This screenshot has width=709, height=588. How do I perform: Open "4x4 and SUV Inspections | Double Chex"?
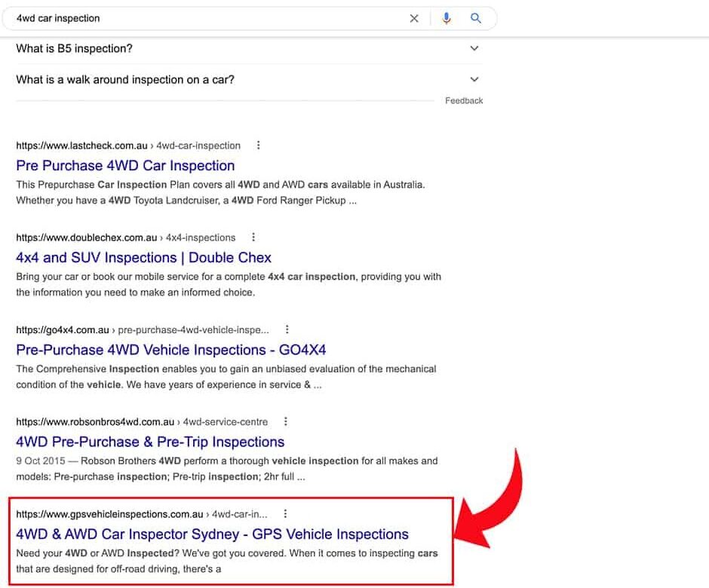tap(143, 258)
